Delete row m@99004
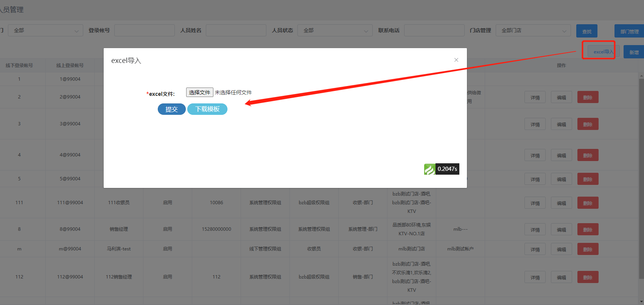 (x=588, y=249)
